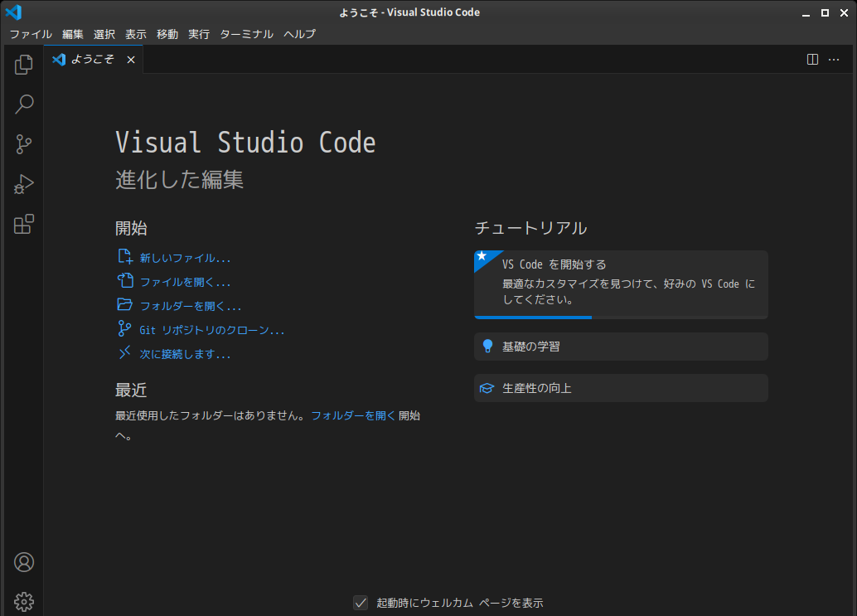This screenshot has height=616, width=857.
Task: Close the Visual Studio Code window
Action: (844, 12)
